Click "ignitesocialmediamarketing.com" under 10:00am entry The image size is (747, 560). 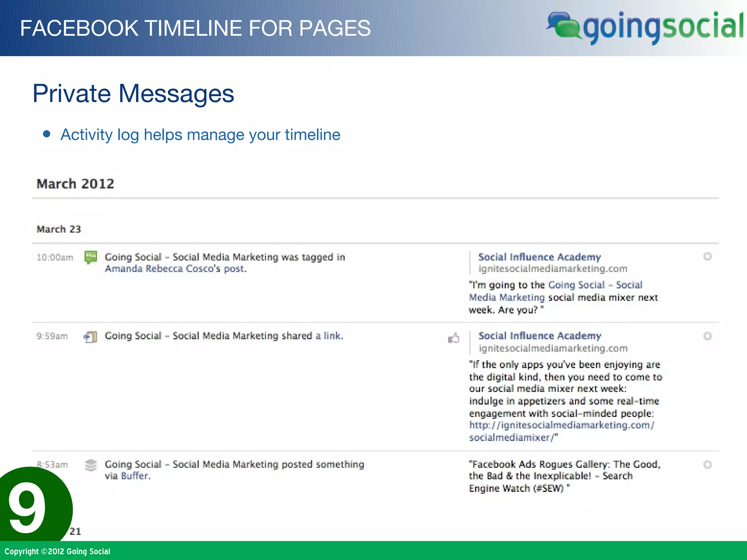(x=553, y=269)
